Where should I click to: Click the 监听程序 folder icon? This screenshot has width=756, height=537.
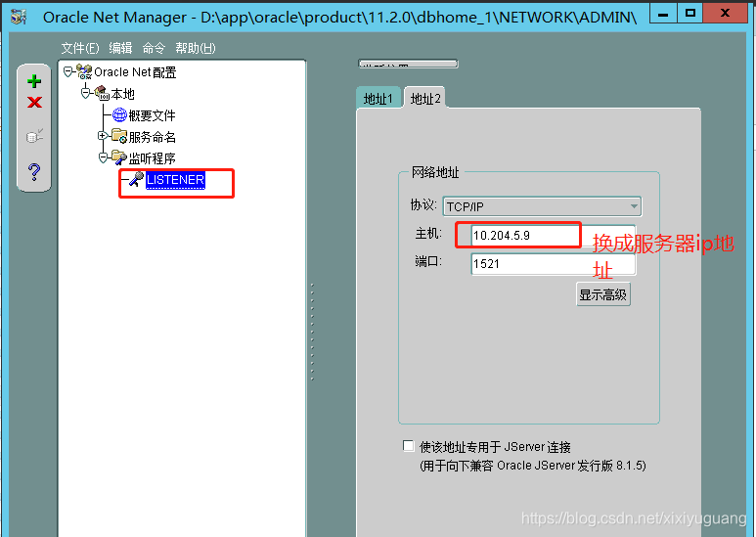coord(119,157)
